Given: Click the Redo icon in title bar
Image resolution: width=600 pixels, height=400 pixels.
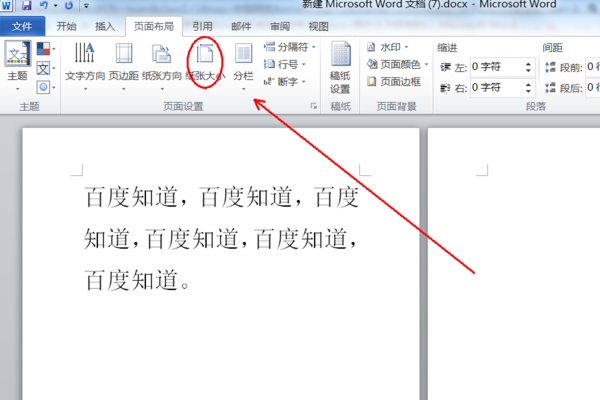Looking at the screenshot, I should click(x=69, y=5).
